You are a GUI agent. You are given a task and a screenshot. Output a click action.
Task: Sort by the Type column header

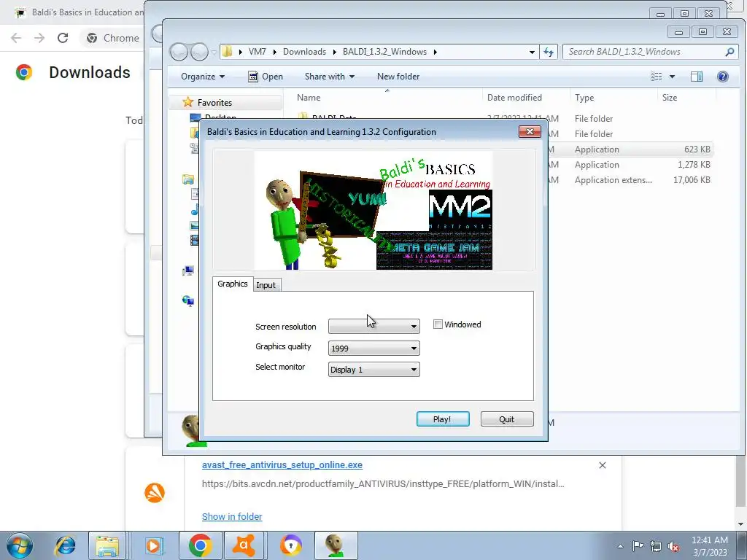(584, 98)
